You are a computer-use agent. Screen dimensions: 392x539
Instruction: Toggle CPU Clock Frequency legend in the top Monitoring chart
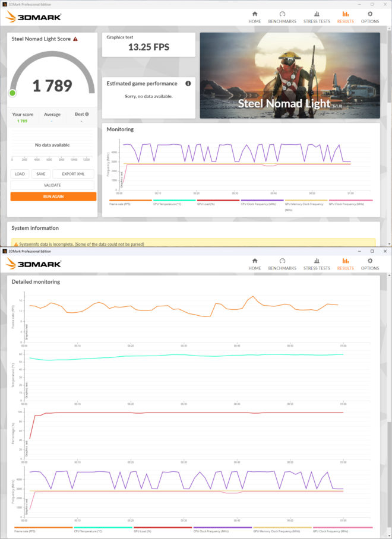[x=262, y=202]
